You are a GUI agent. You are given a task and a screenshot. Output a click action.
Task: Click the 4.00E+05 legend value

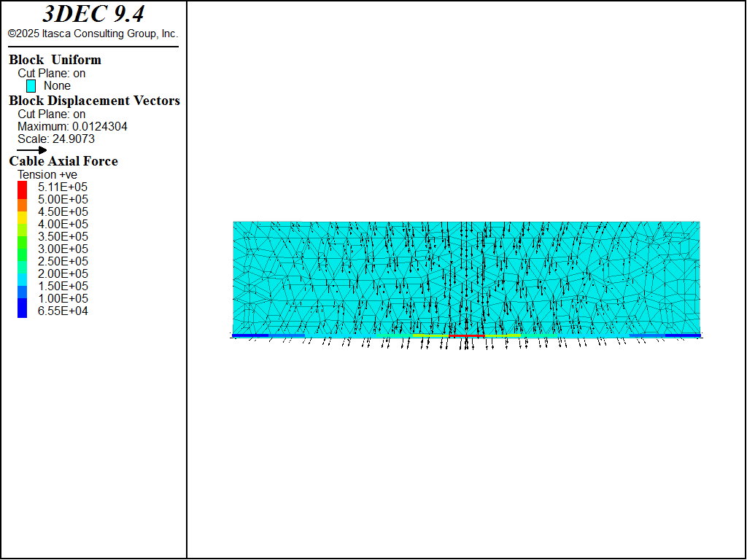[63, 225]
